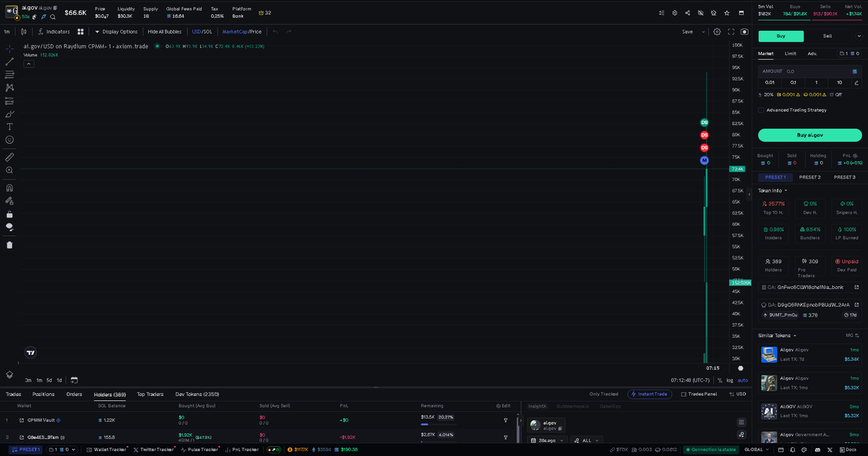The width and height of the screenshot is (868, 456).
Task: Toggle the Trades Panel checkbox
Action: [699, 395]
